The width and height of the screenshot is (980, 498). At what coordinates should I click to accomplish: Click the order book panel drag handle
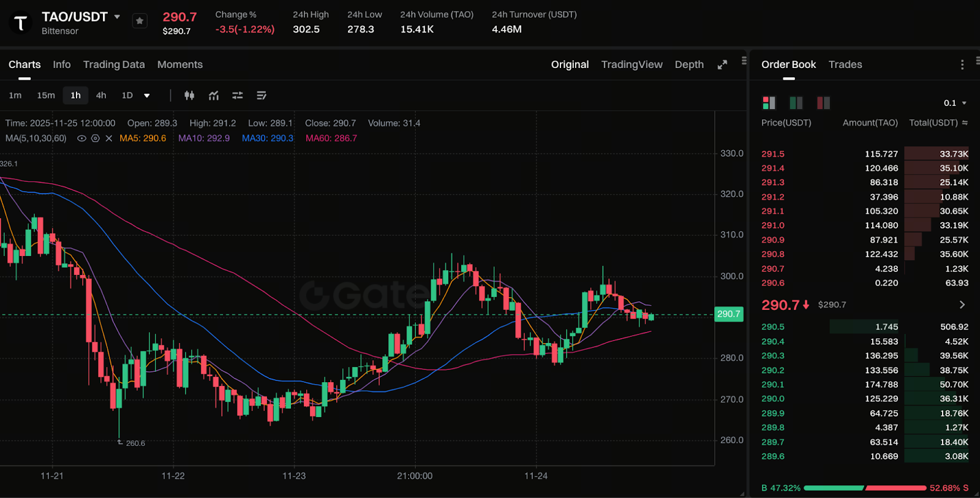click(x=977, y=61)
